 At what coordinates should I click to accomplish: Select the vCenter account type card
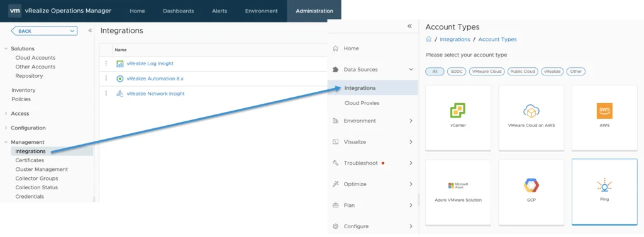click(x=458, y=118)
